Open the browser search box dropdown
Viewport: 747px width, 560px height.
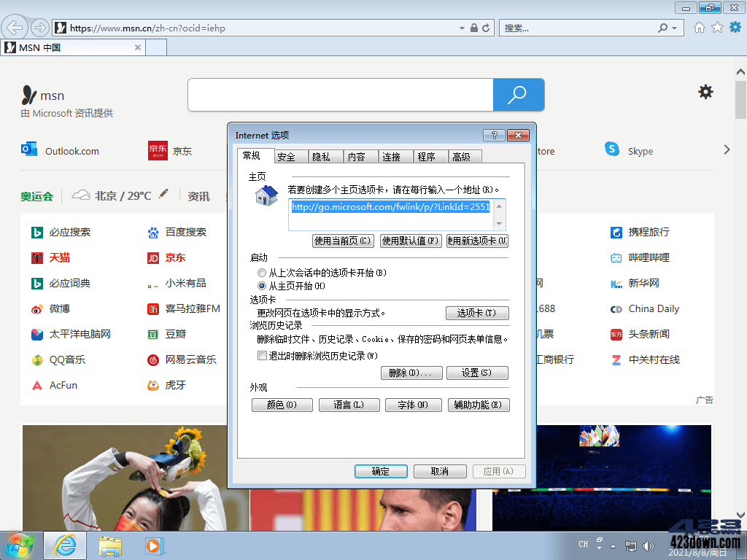coord(673,27)
